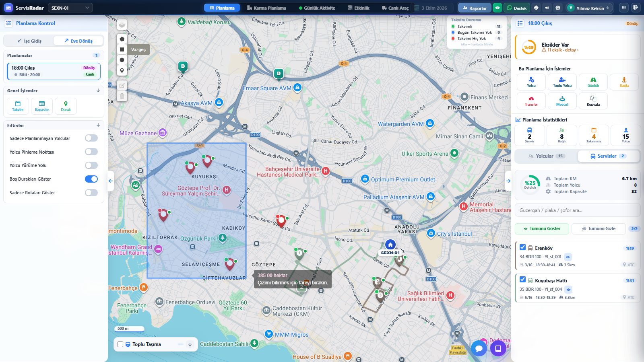Open the apps grid menu
The image size is (644, 362).
click(624, 8)
